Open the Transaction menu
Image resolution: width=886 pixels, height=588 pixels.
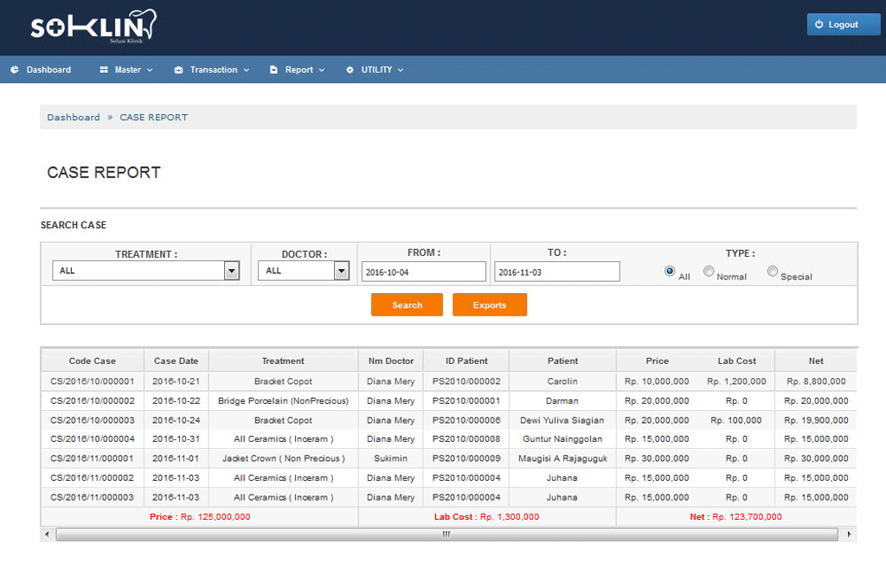pyautogui.click(x=214, y=70)
